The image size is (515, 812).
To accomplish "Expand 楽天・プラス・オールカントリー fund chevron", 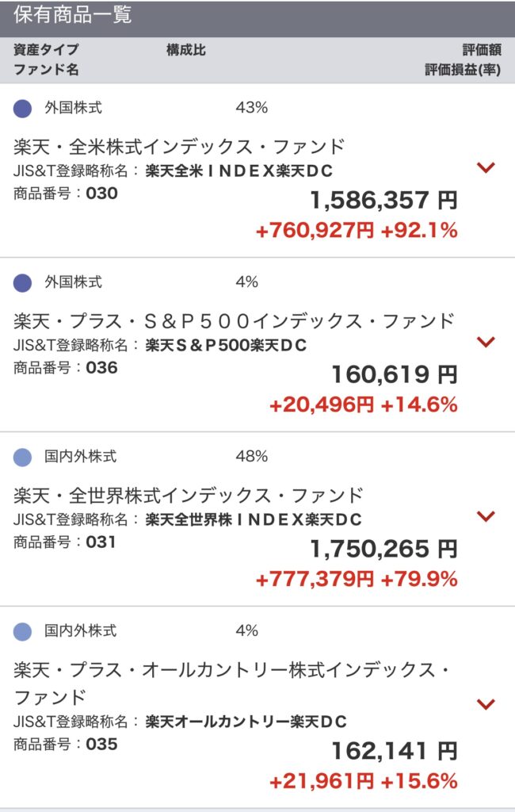I will coord(486,704).
